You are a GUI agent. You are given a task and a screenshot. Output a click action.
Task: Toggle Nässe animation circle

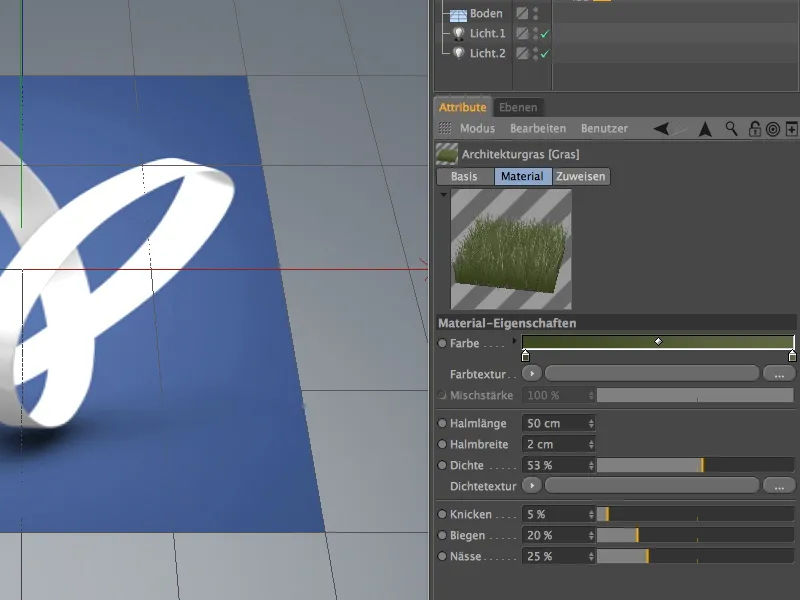(442, 556)
